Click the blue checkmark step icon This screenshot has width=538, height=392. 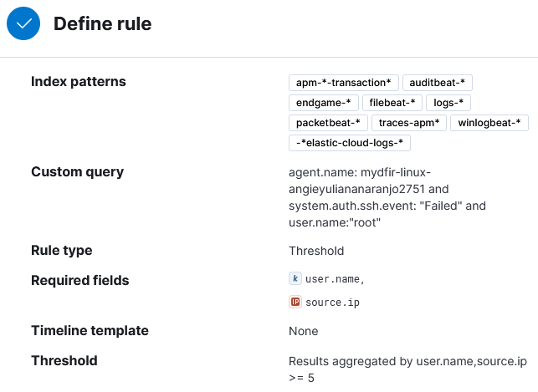(23, 23)
